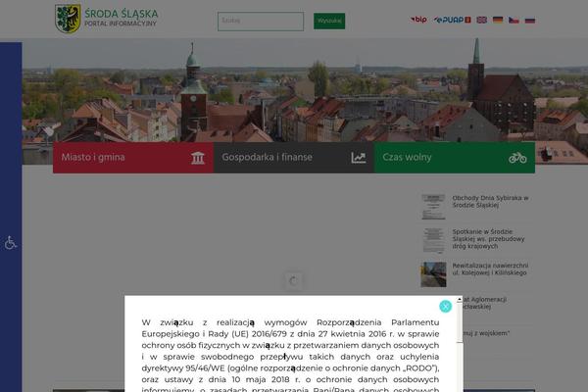Switch language with the German flag
Screen dimensions: 588x392
pyautogui.click(x=498, y=20)
